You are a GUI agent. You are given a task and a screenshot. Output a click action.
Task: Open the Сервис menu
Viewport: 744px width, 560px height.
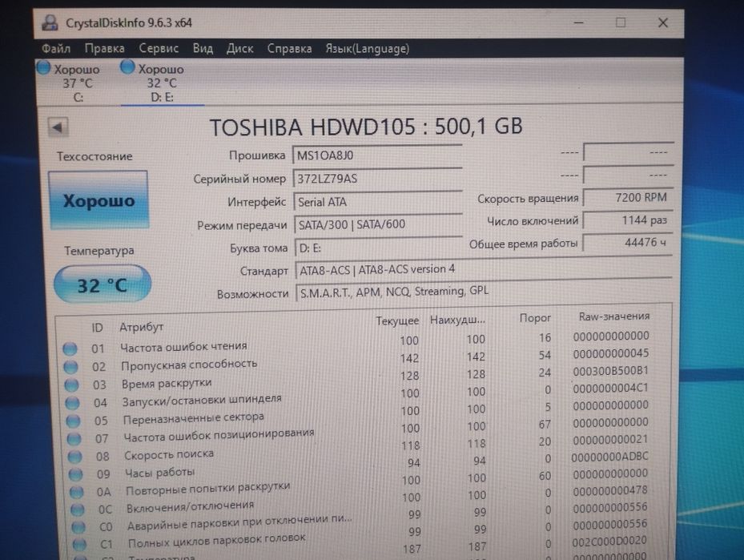(x=159, y=48)
